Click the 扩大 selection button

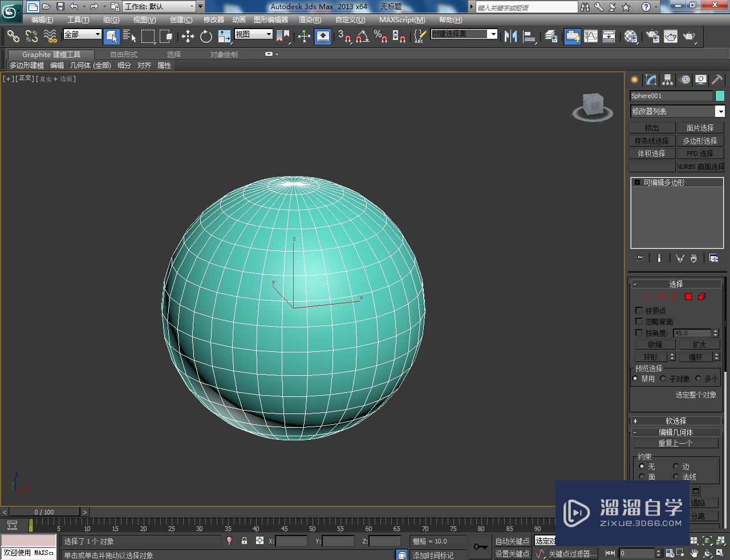click(x=700, y=344)
